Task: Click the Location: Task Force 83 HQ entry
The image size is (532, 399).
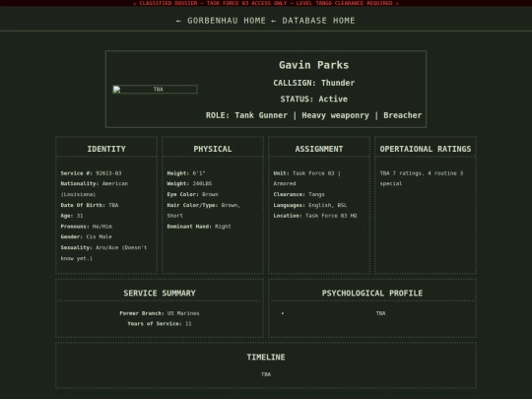Action: (x=315, y=216)
